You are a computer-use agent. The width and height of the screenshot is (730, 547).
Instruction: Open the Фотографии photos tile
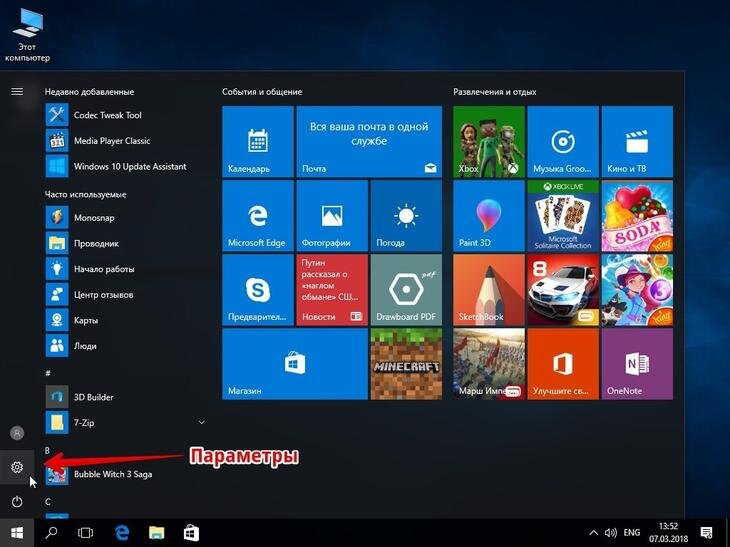[x=332, y=216]
